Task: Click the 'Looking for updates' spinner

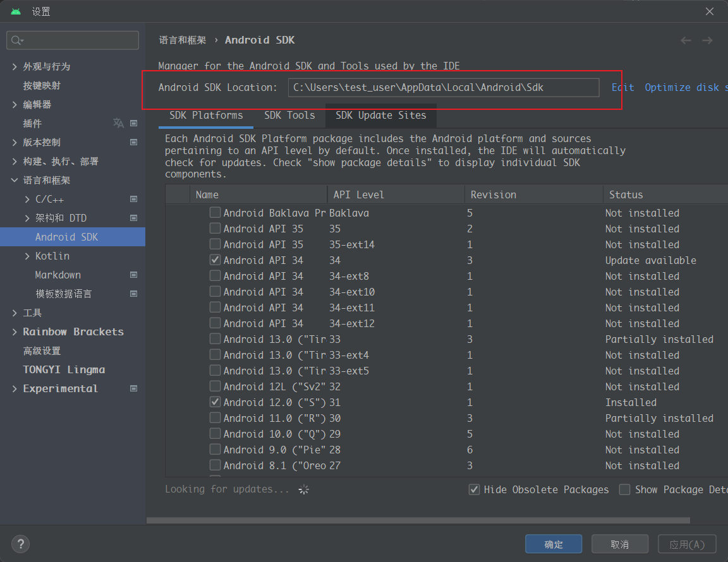Action: click(x=303, y=489)
